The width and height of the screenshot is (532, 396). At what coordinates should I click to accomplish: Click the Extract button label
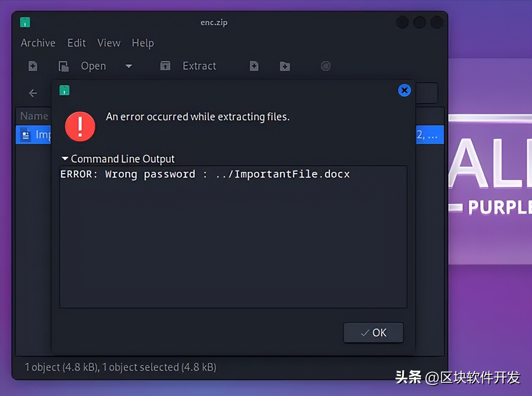point(199,66)
